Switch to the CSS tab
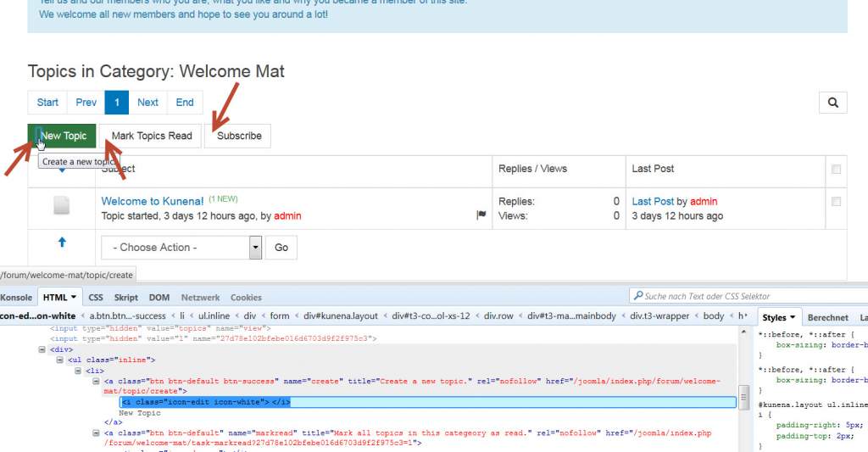 (96, 298)
